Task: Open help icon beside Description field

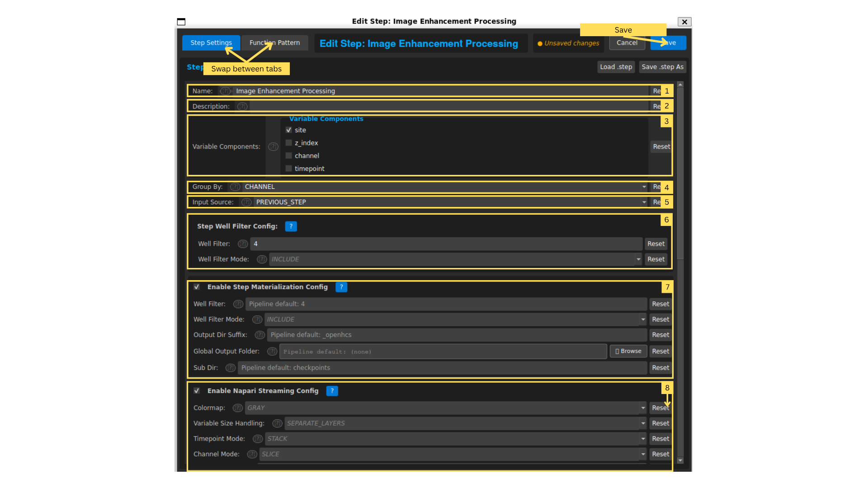Action: pyautogui.click(x=242, y=106)
